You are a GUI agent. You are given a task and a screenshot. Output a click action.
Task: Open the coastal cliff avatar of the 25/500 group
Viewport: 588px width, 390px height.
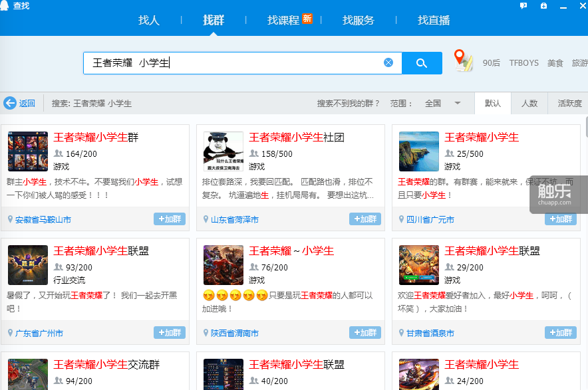pyautogui.click(x=419, y=151)
